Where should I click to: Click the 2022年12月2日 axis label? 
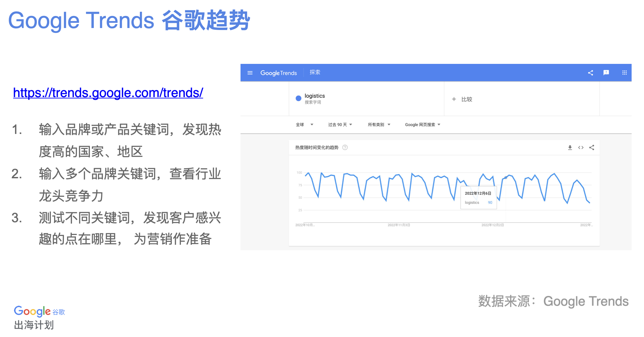pyautogui.click(x=492, y=225)
